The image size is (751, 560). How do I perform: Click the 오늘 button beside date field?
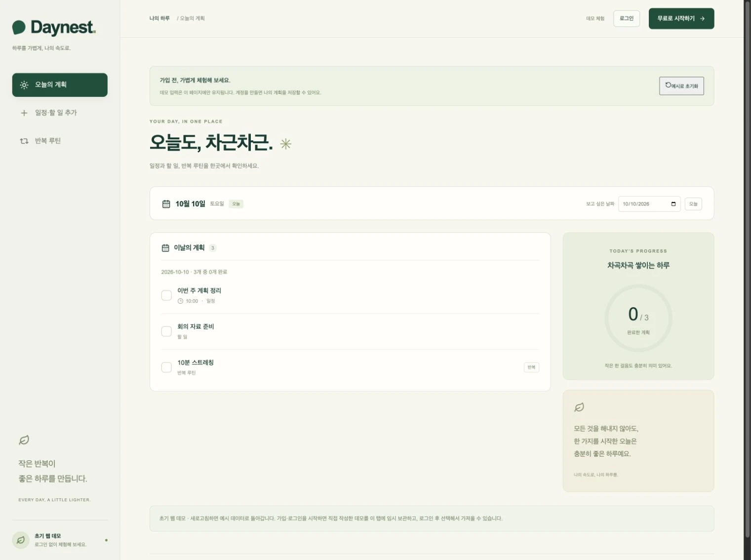click(x=693, y=204)
